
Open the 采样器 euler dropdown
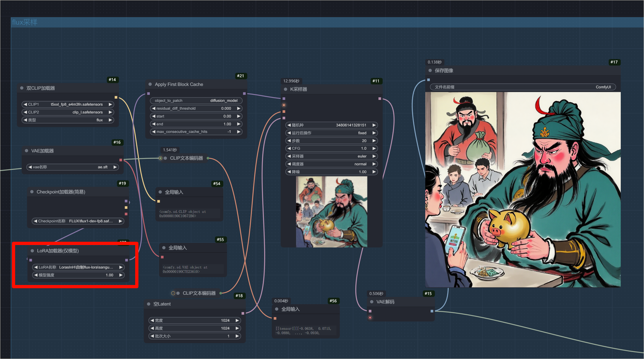[331, 156]
